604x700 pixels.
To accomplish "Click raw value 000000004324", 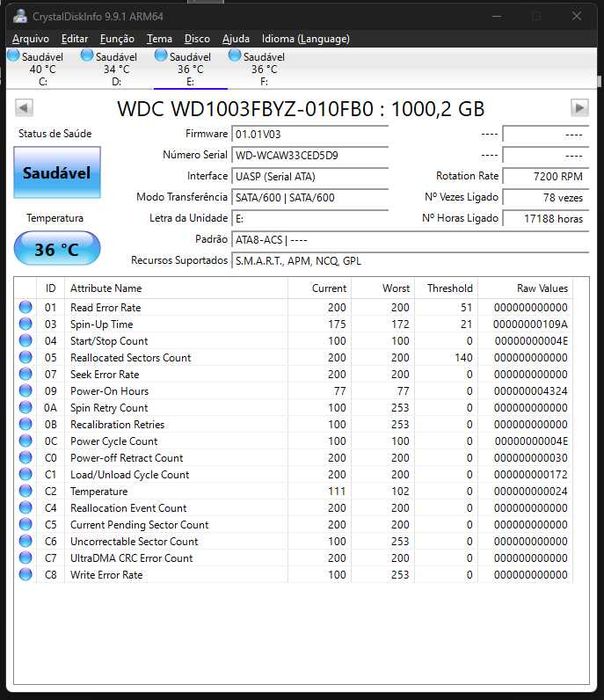I will tap(530, 391).
